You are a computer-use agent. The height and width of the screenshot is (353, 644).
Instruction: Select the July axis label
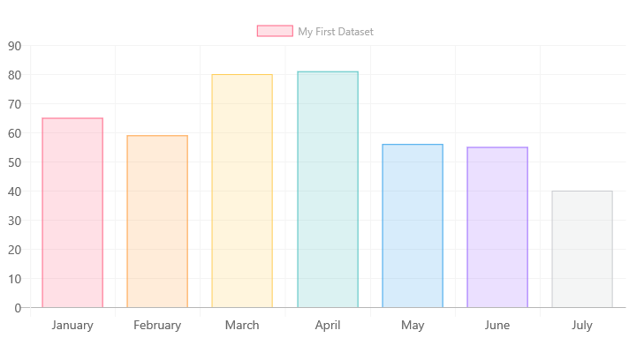click(x=582, y=325)
